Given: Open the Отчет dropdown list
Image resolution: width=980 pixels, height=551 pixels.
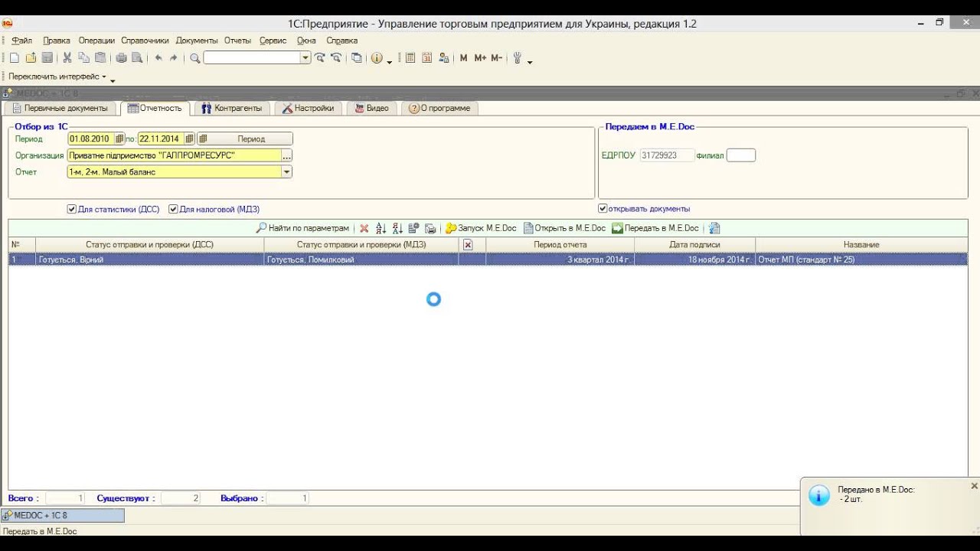Looking at the screenshot, I should pos(287,172).
